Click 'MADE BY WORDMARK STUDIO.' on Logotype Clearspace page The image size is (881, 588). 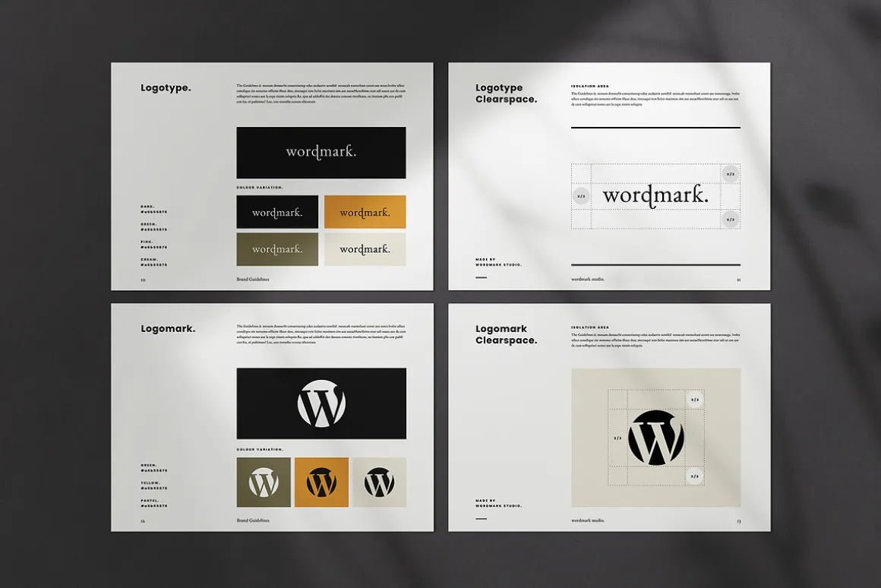[498, 262]
